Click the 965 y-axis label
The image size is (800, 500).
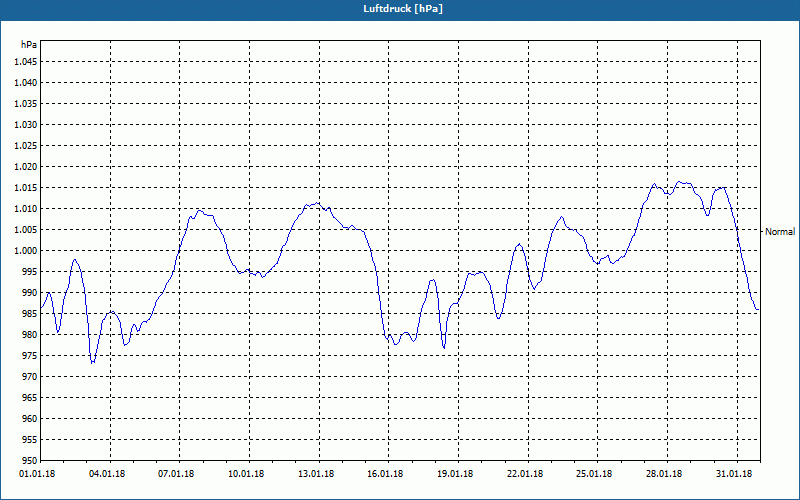click(x=30, y=397)
